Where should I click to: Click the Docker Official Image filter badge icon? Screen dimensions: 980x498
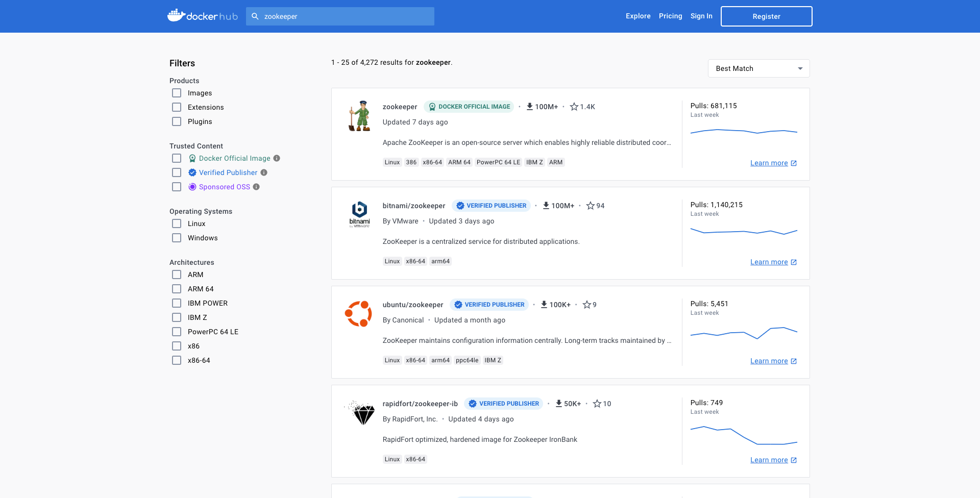[192, 158]
